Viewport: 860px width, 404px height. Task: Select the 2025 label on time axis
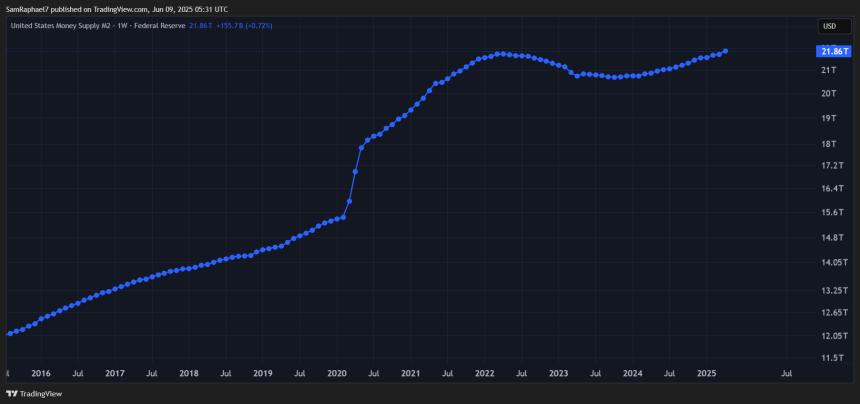[x=705, y=374]
